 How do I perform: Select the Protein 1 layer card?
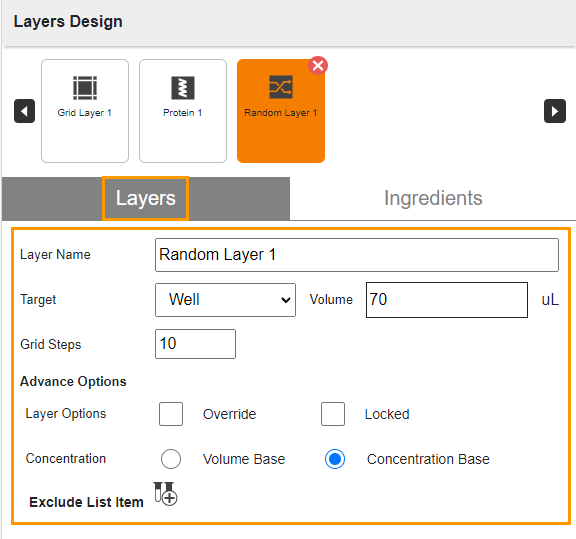click(x=183, y=111)
